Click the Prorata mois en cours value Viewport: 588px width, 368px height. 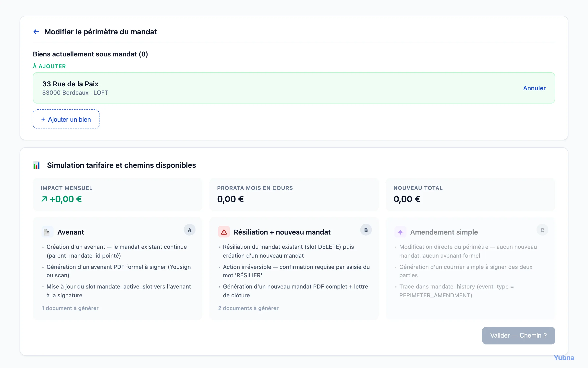230,199
